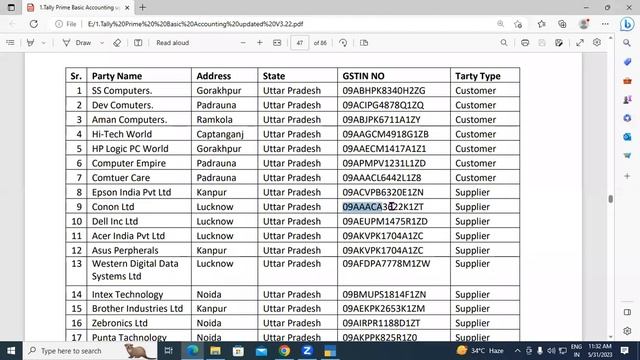Show hidden system tray icons chevron

pyautogui.click(x=518, y=351)
